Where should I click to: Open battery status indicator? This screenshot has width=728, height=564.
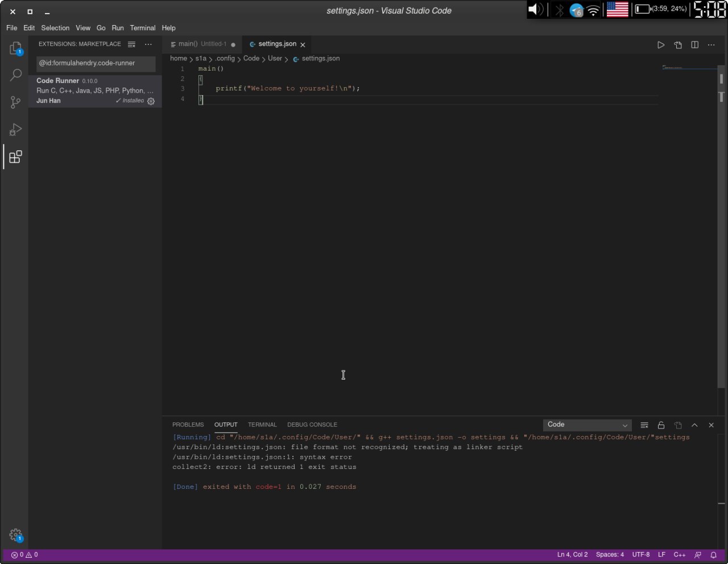[661, 9]
